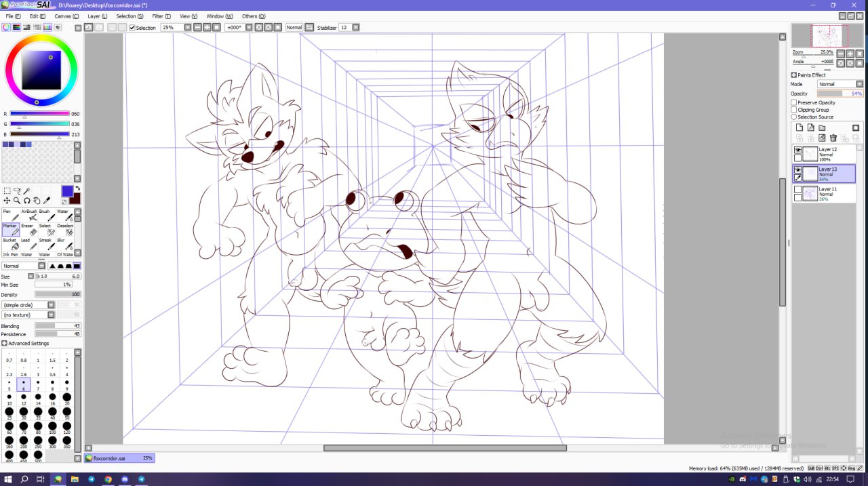Click the eyedropper color picker tool
The width and height of the screenshot is (868, 486).
(x=47, y=201)
